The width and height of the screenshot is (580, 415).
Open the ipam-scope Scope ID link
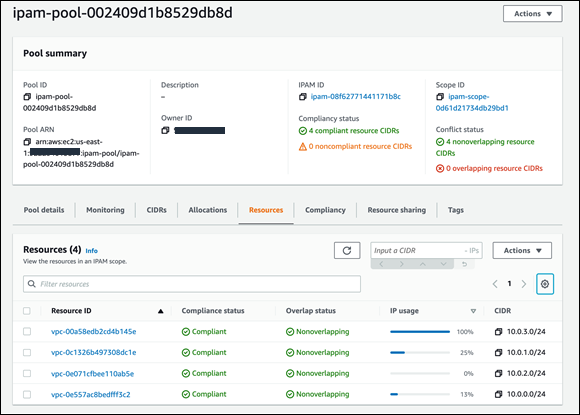(472, 102)
